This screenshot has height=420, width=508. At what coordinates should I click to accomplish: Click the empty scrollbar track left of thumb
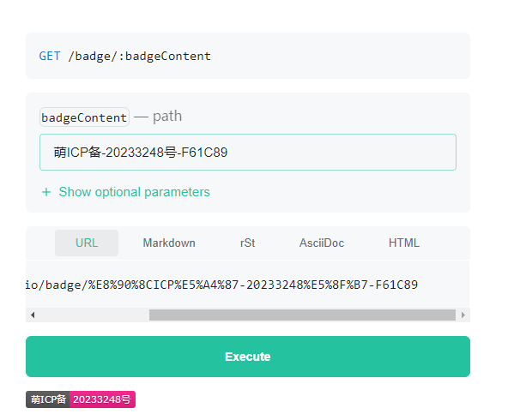(x=93, y=315)
